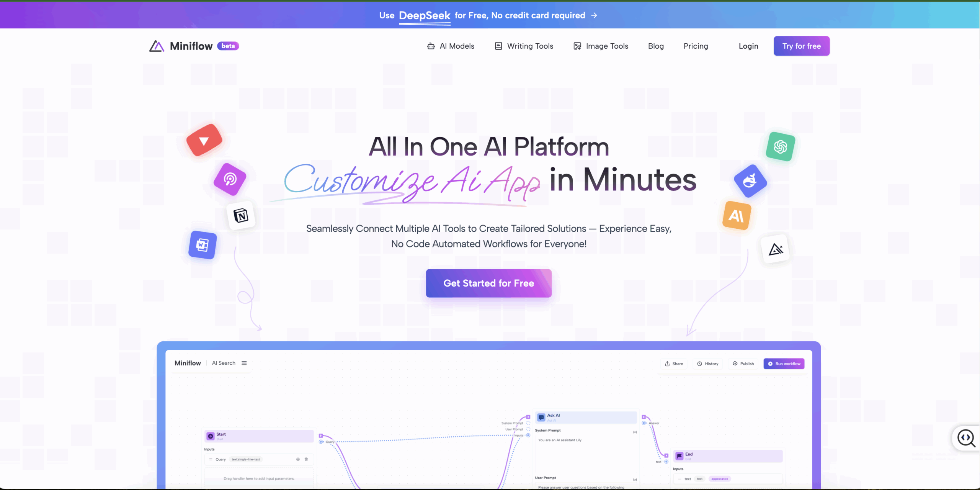The height and width of the screenshot is (490, 980).
Task: Click the trash icon in the Query row
Action: [x=306, y=459]
